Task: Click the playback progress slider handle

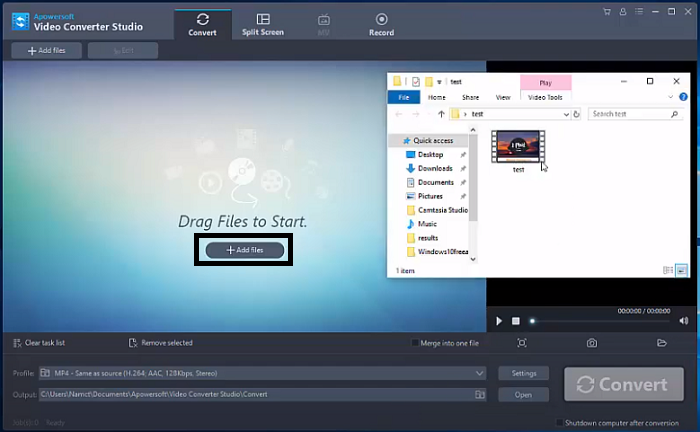Action: (x=532, y=321)
